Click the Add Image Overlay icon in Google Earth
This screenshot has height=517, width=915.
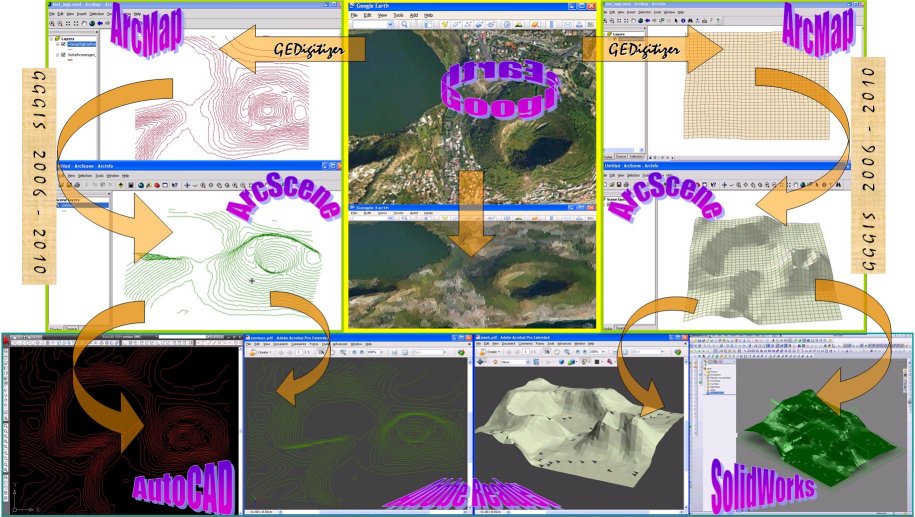pyautogui.click(x=480, y=25)
